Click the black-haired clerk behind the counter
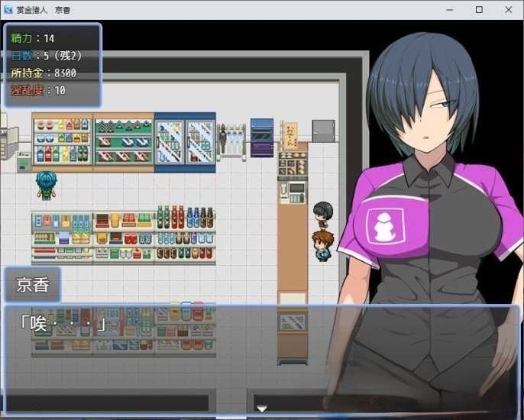This screenshot has width=524, height=420. click(x=322, y=215)
